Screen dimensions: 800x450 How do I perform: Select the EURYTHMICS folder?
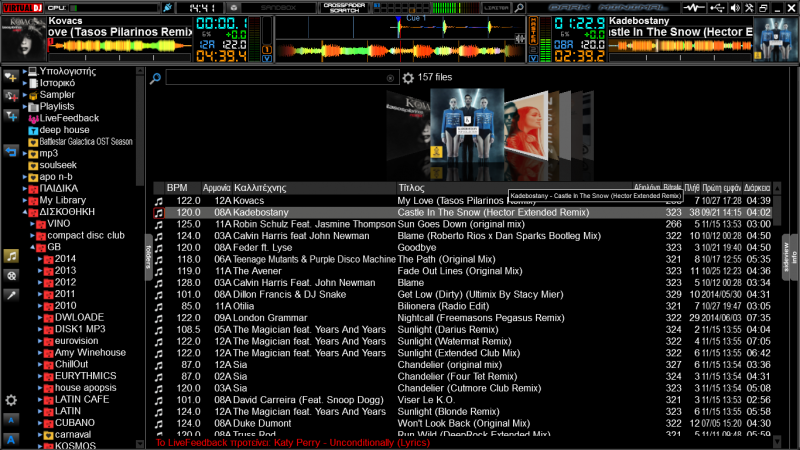click(86, 376)
